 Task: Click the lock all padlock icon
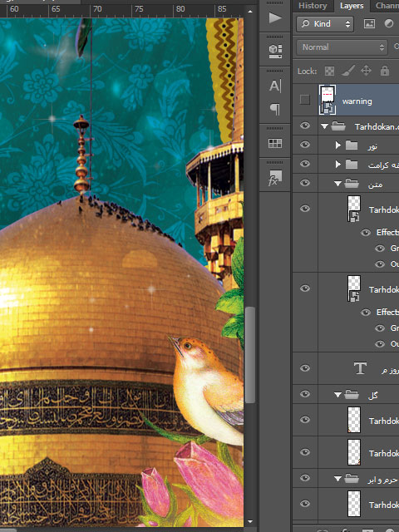385,71
